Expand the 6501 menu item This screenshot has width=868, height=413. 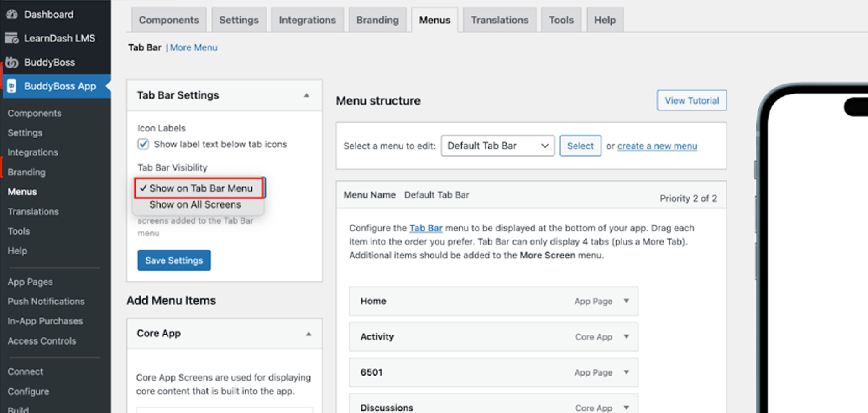[x=627, y=372]
